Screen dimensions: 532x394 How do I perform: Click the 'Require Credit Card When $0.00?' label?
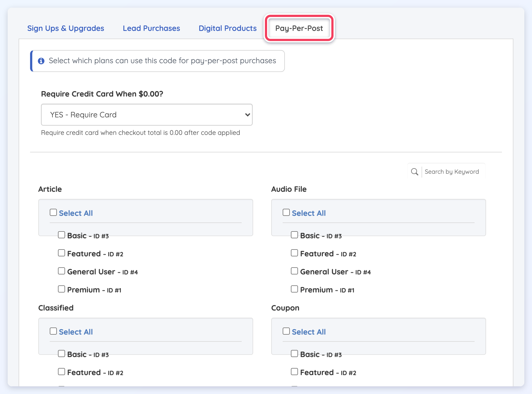tap(102, 94)
